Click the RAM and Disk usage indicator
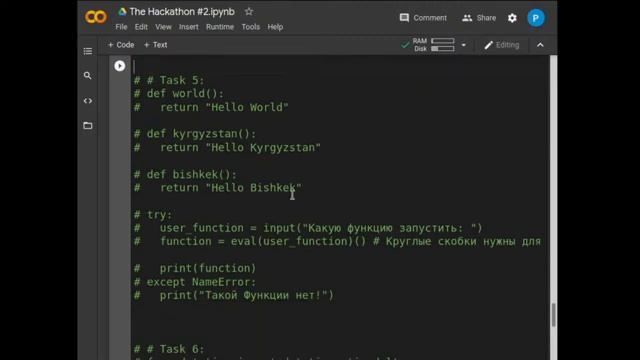The image size is (640, 360). coord(433,45)
